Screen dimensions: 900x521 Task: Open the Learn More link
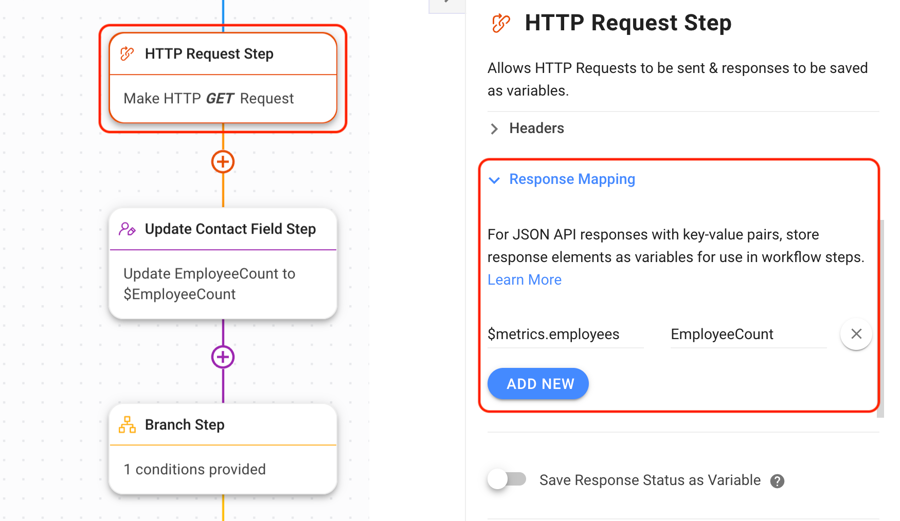tap(524, 280)
